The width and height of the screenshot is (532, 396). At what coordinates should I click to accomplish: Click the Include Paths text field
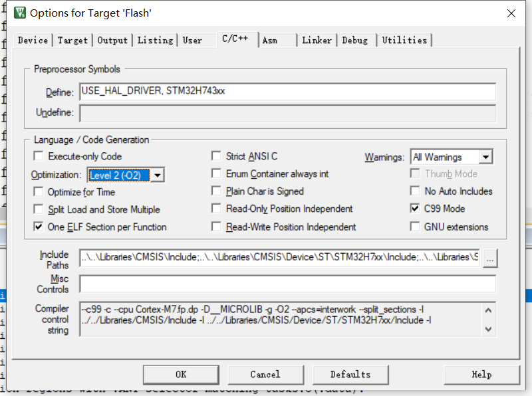click(279, 258)
